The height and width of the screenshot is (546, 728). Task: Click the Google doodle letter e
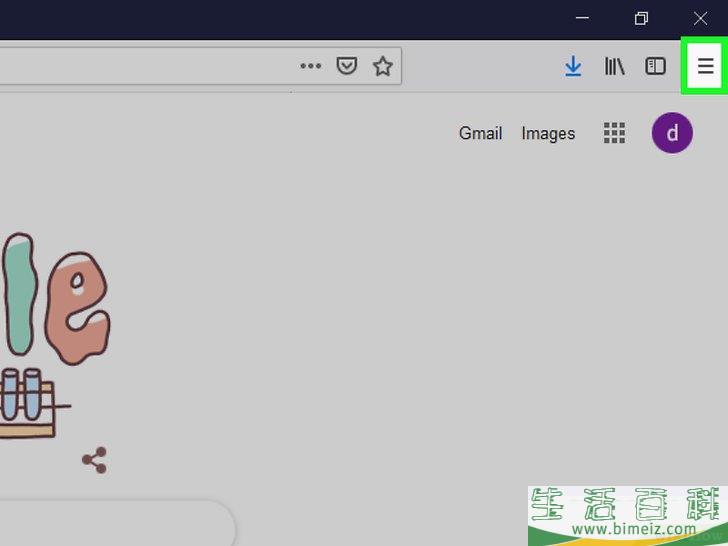tap(78, 308)
